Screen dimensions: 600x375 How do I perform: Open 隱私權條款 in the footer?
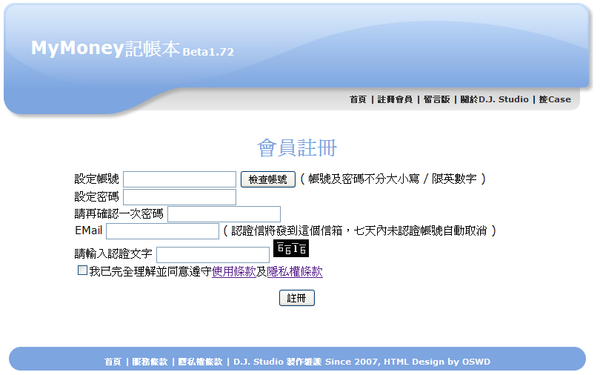click(200, 362)
